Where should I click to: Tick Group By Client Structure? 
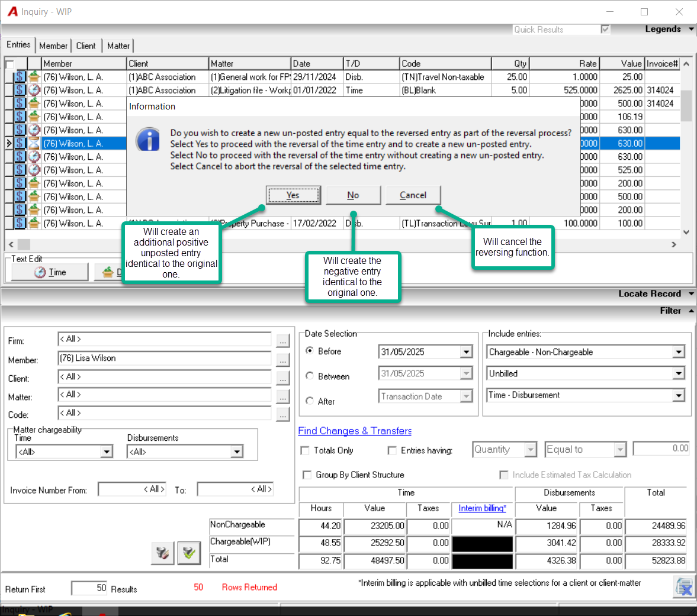click(307, 475)
